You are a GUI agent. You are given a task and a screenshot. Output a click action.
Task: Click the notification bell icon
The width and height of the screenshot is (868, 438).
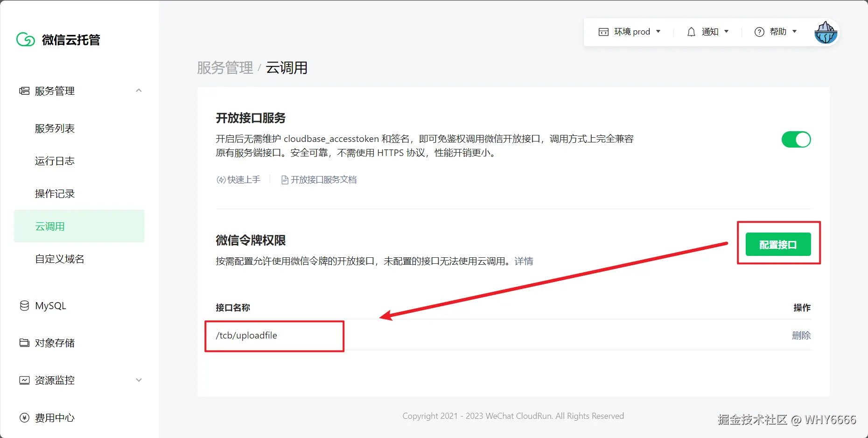[x=691, y=32]
